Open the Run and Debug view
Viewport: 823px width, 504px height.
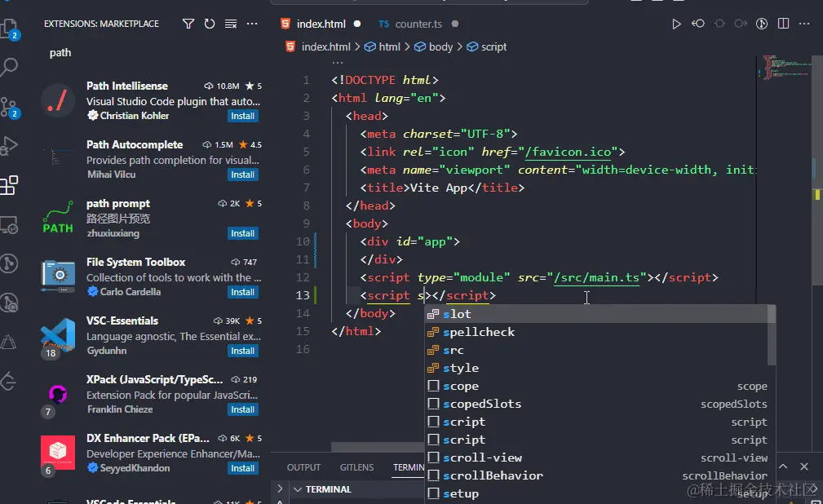click(x=11, y=147)
